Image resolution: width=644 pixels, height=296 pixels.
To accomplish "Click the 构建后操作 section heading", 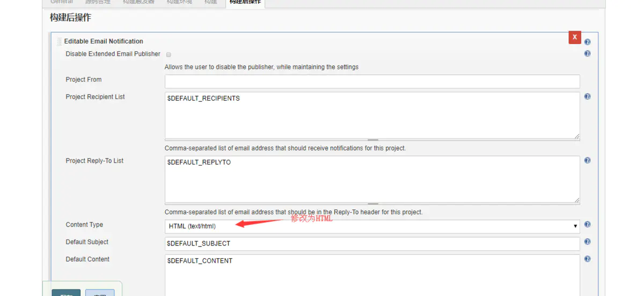I will [70, 18].
